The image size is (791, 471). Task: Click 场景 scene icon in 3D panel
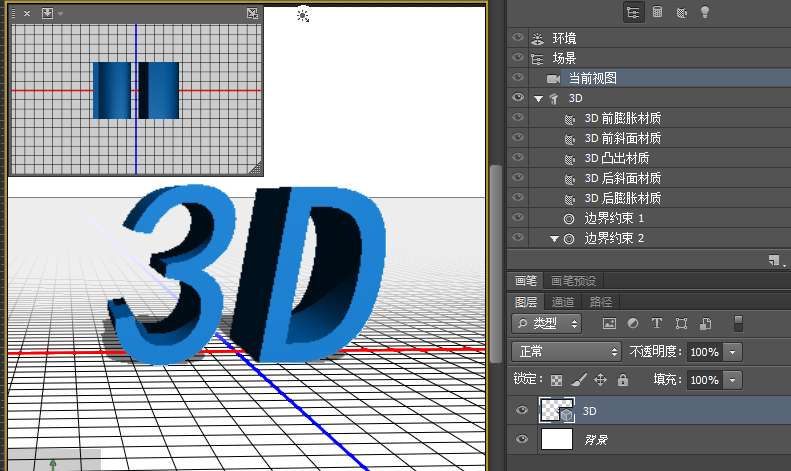(538, 58)
